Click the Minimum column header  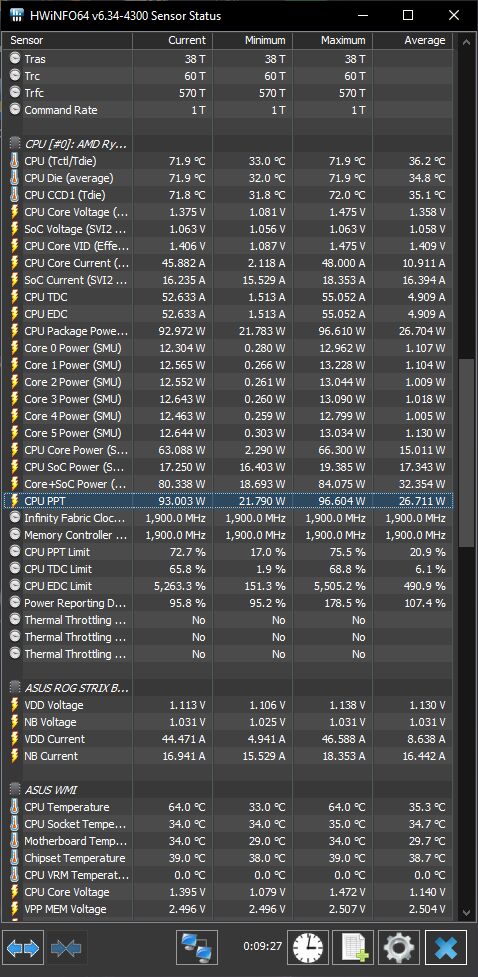coord(252,41)
